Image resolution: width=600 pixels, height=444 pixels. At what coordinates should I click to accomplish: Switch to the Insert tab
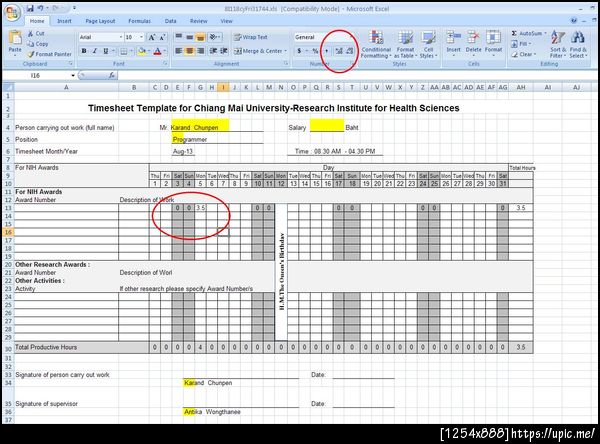(x=64, y=21)
